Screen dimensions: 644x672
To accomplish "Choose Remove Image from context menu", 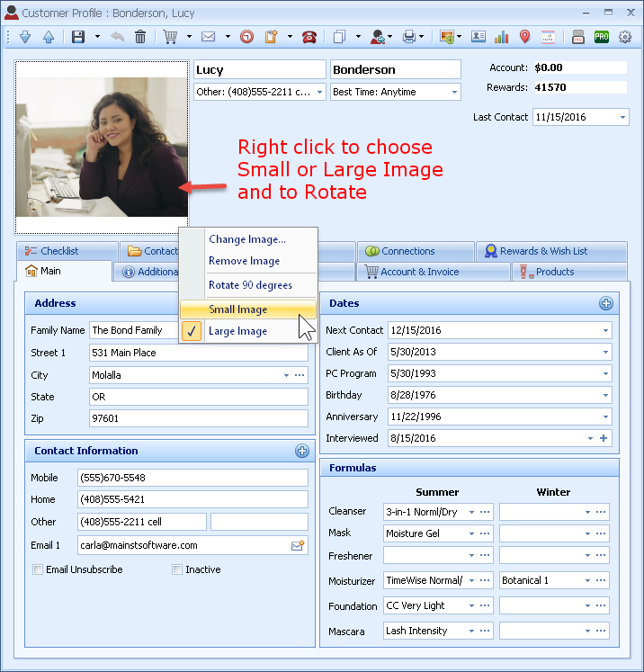I will 248,261.
